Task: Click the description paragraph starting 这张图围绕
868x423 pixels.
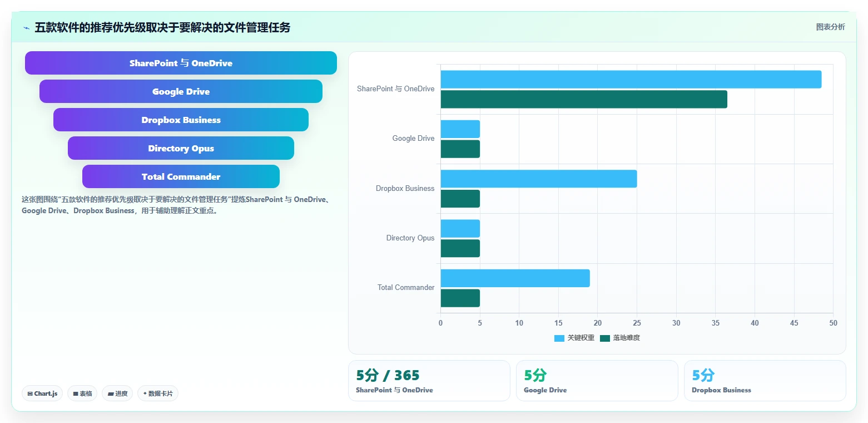Action: pyautogui.click(x=176, y=205)
